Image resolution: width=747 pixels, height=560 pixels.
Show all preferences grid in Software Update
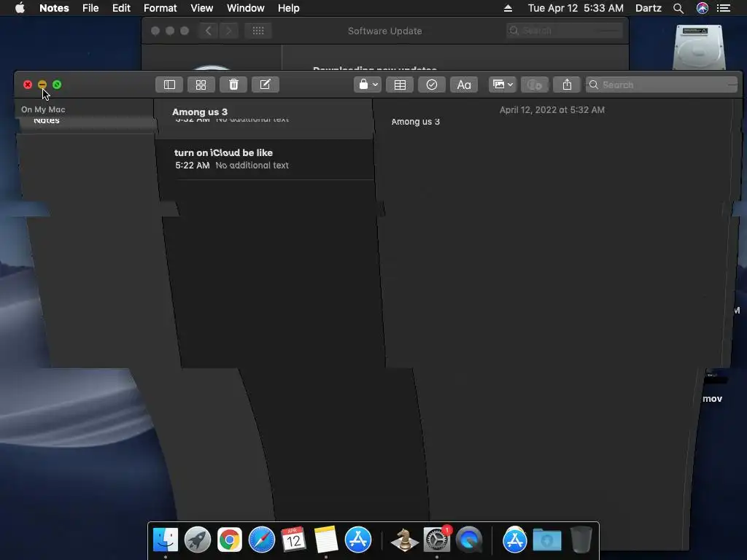(258, 31)
